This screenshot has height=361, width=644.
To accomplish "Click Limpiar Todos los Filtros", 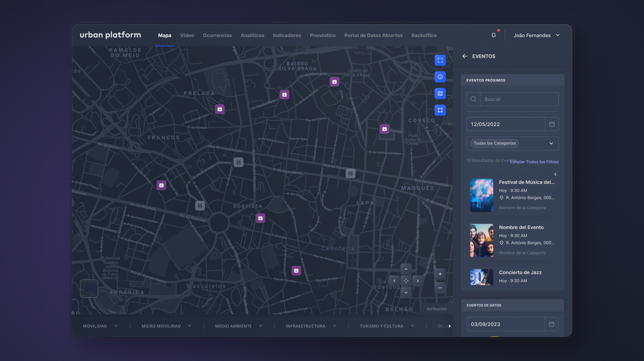I will (534, 162).
